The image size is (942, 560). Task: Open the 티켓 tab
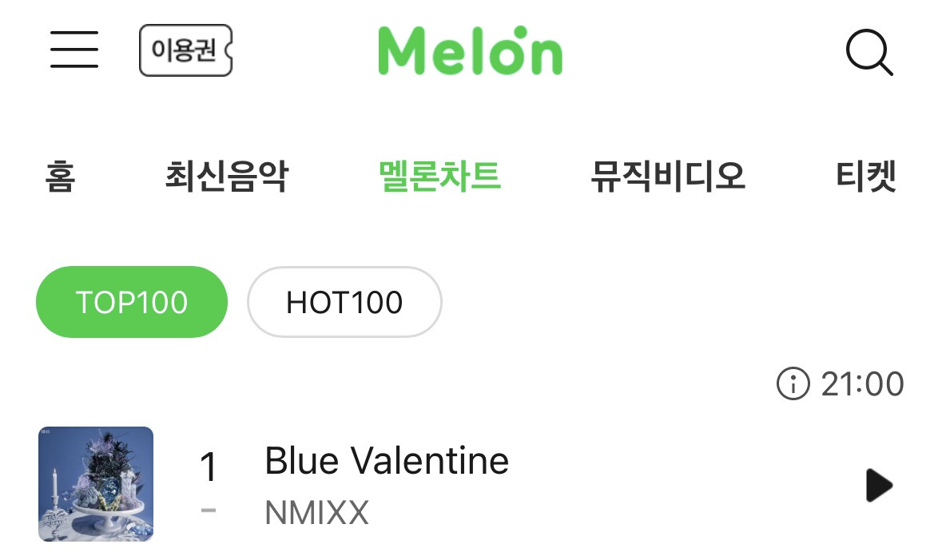click(x=866, y=177)
